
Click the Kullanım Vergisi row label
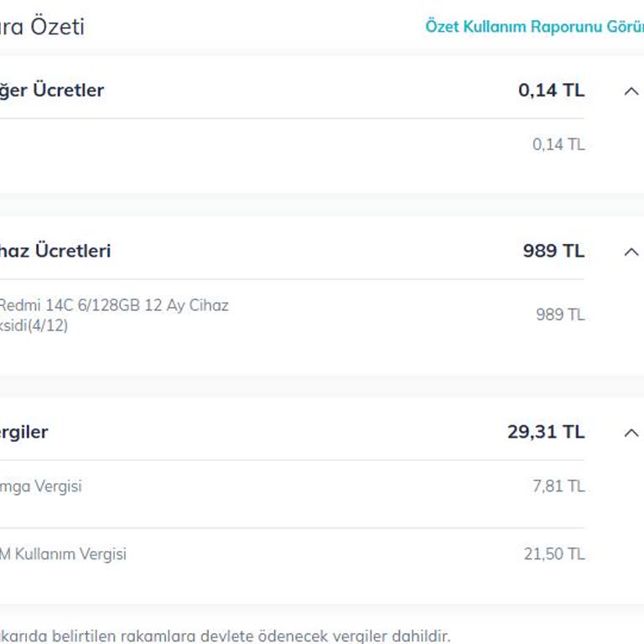tap(64, 554)
